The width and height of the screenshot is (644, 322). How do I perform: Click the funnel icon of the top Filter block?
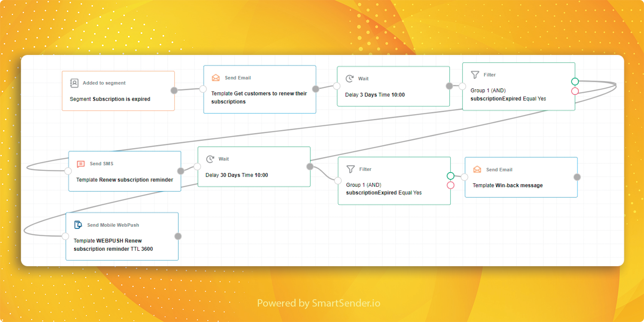[x=475, y=75]
